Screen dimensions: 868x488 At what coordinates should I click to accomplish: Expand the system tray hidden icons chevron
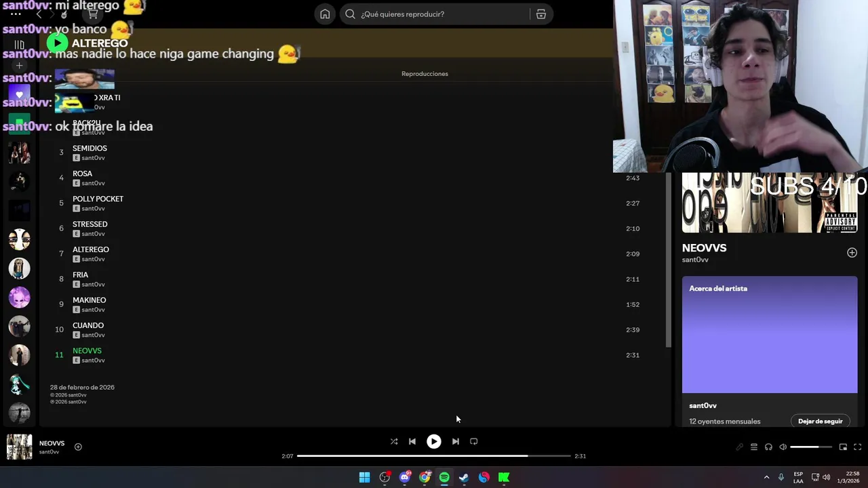[766, 477]
